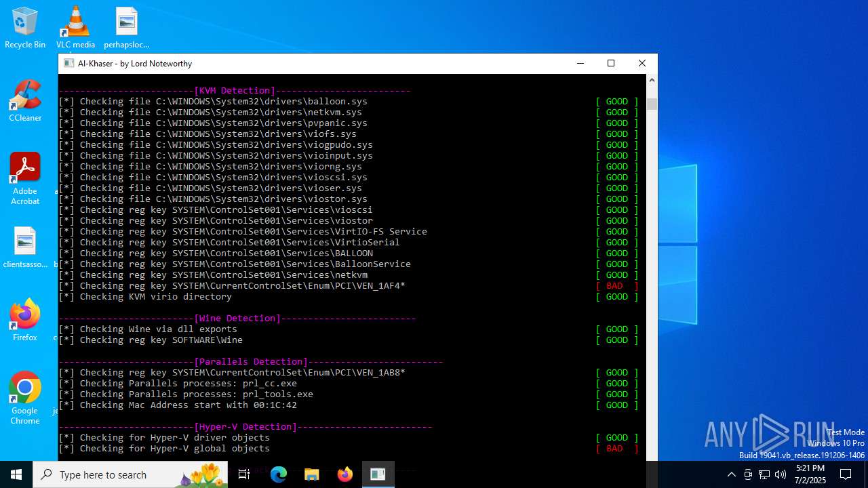The height and width of the screenshot is (488, 868).
Task: Open the perhapsloc image file icon
Action: coord(126,28)
